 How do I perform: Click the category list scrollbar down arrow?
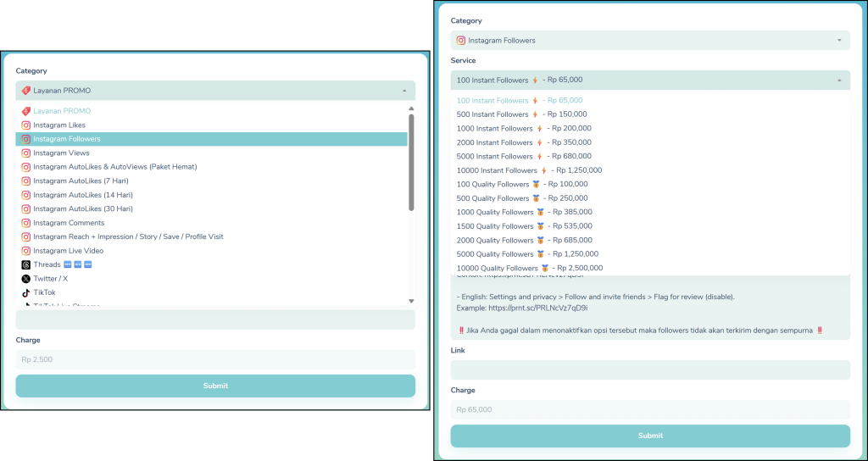(411, 301)
